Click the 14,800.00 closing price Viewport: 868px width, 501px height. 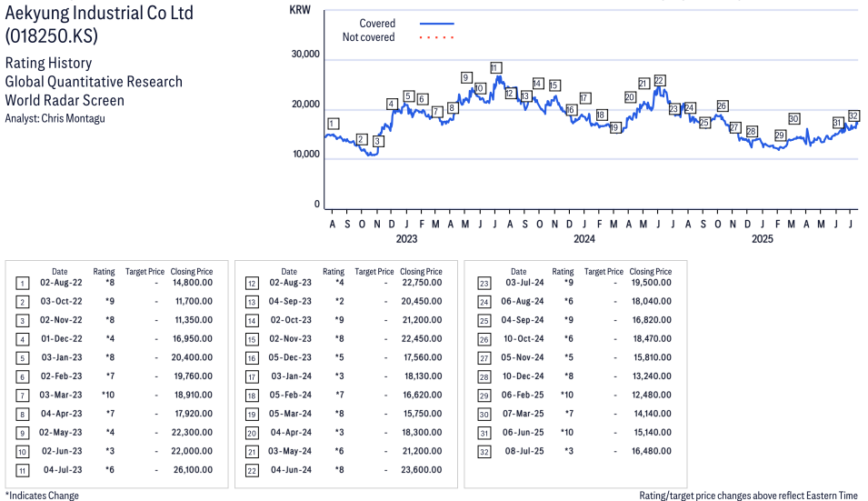pos(193,283)
